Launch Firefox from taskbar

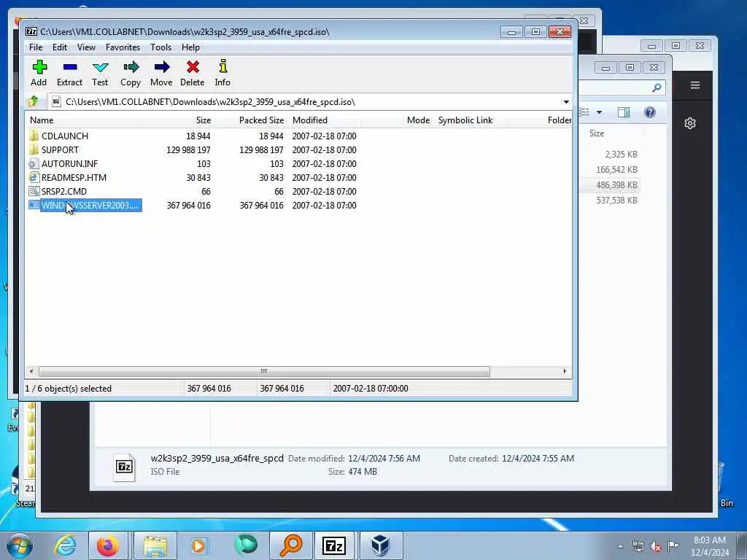[108, 545]
